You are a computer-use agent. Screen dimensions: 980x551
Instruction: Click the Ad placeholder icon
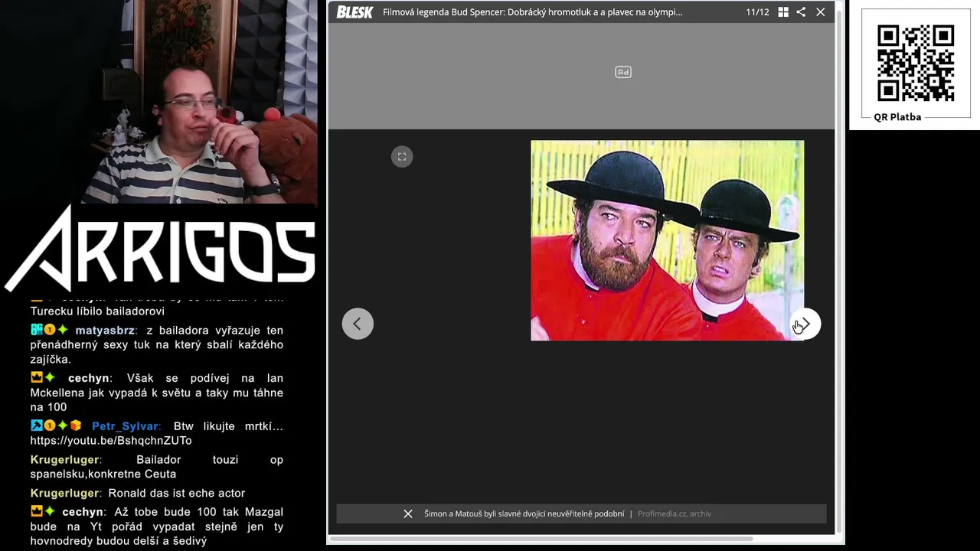click(623, 72)
